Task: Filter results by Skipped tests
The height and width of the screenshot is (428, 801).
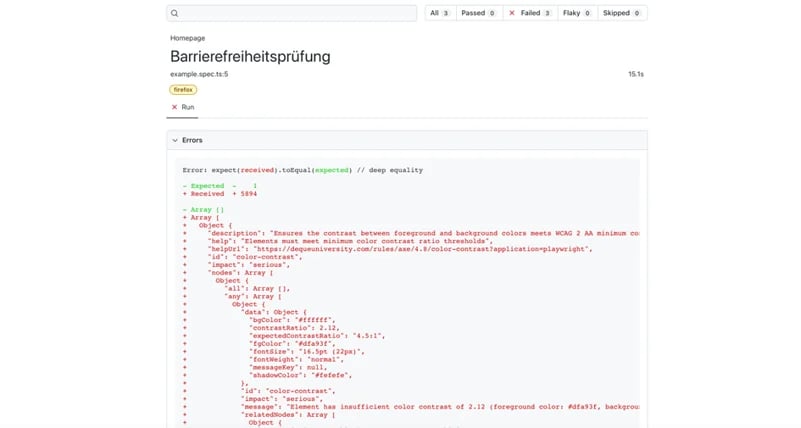Action: [x=621, y=13]
